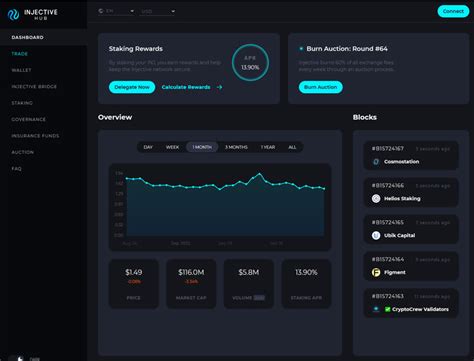Open the Auction sidebar item
Screen dimensions: 474x361
coord(23,152)
